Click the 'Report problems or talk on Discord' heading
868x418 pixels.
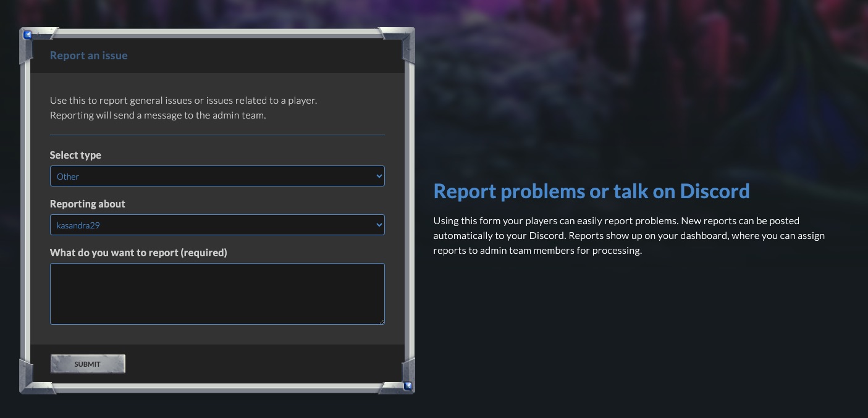592,191
